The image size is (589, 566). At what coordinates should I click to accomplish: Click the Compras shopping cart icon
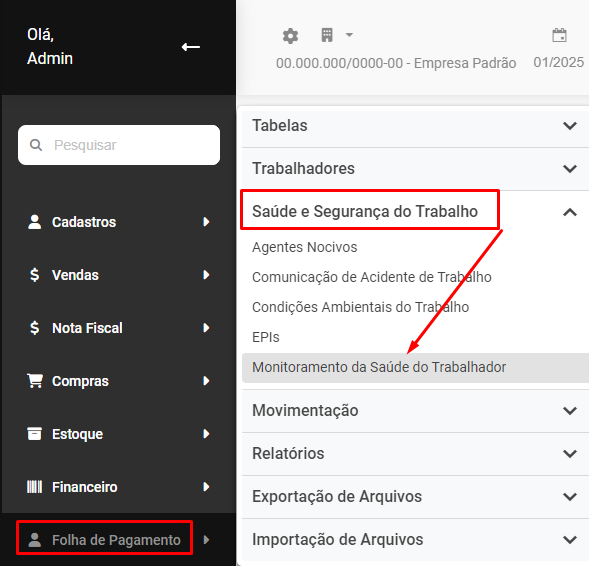click(35, 381)
